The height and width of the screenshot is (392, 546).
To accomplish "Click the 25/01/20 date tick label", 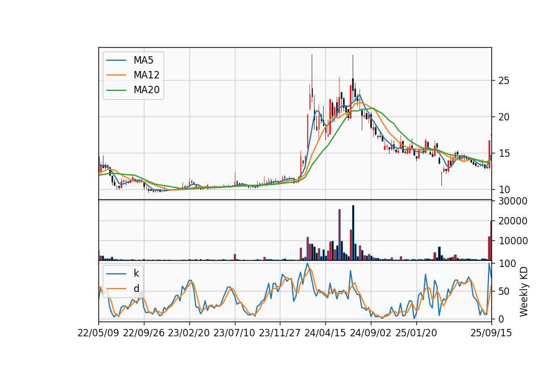I will (416, 333).
